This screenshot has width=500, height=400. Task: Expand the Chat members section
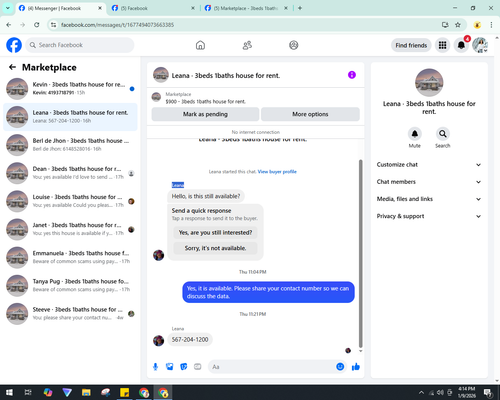(x=429, y=182)
